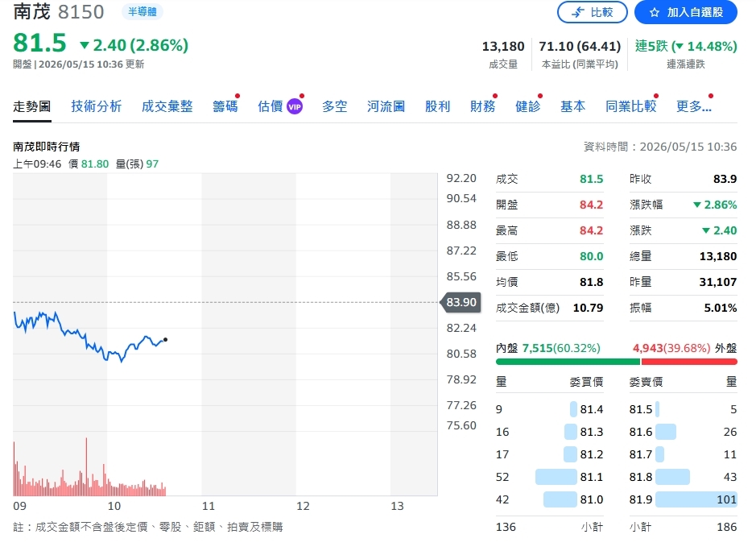
Task: Click the 內盤 7,515(60.32%) label
Action: [x=547, y=348]
